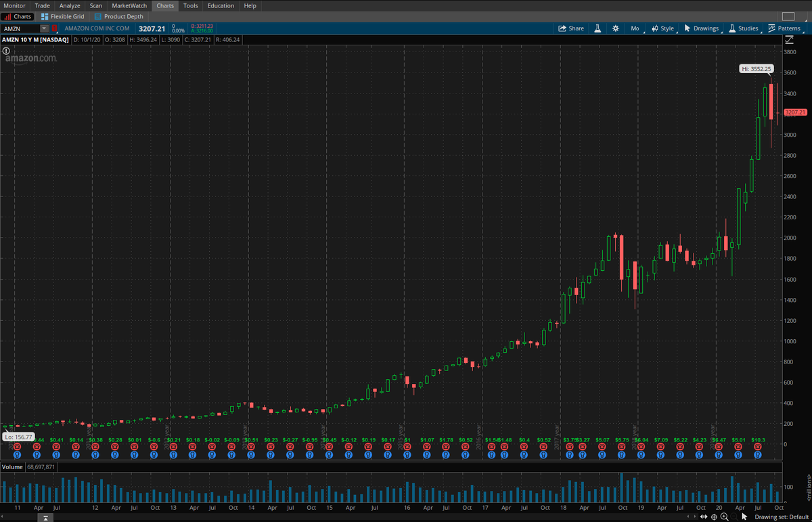Screen dimensions: 812x522
Task: Click the Share icon button
Action: pyautogui.click(x=570, y=28)
